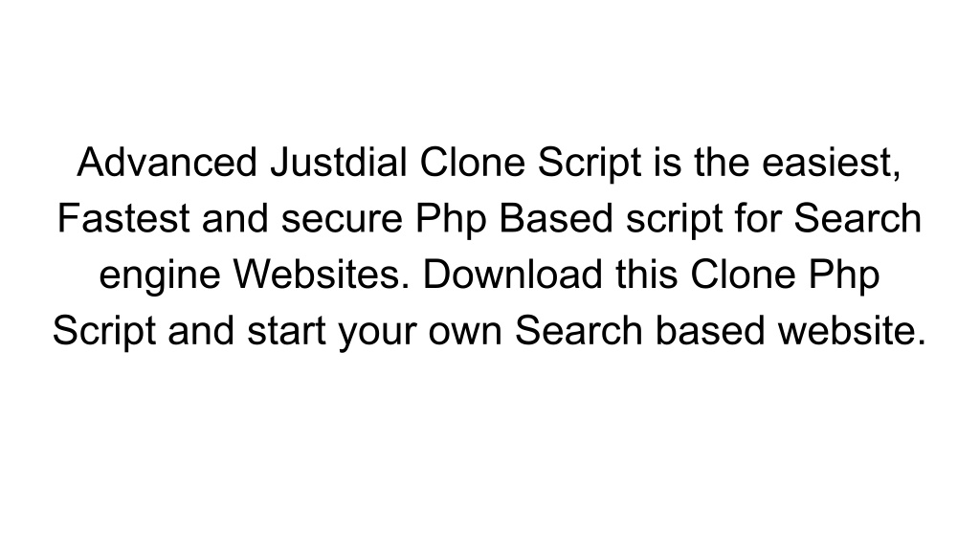This screenshot has height=551, width=980.
Task: Click the word "Advanced" in first line
Action: point(167,162)
